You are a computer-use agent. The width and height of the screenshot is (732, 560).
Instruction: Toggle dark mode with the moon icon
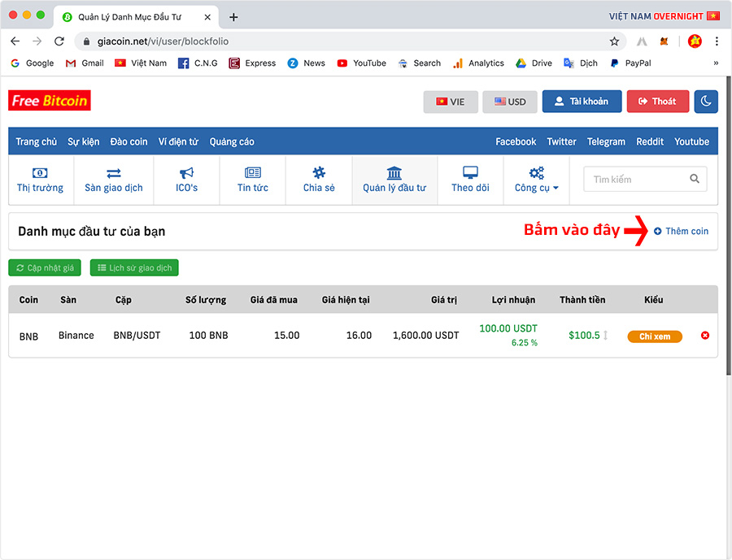(x=706, y=102)
